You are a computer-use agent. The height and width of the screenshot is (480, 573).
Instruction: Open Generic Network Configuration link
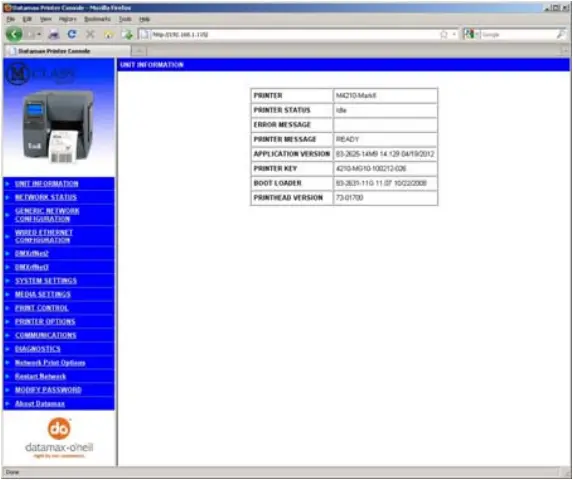47,215
